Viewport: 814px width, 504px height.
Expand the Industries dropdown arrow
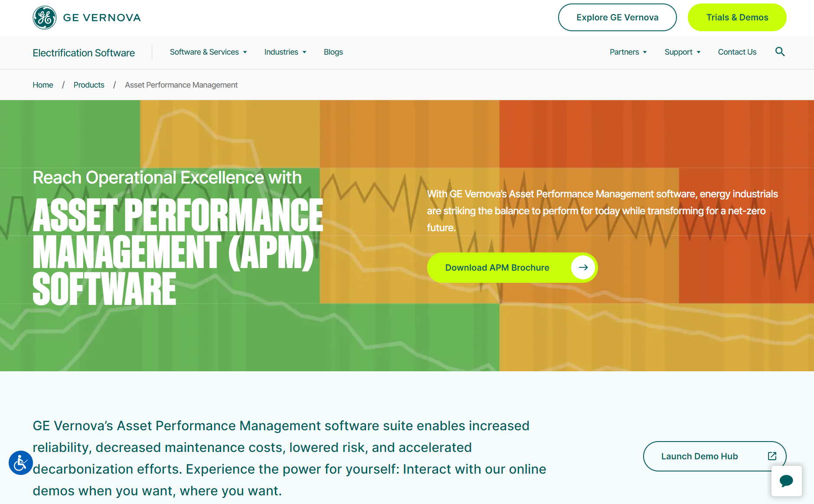(304, 52)
